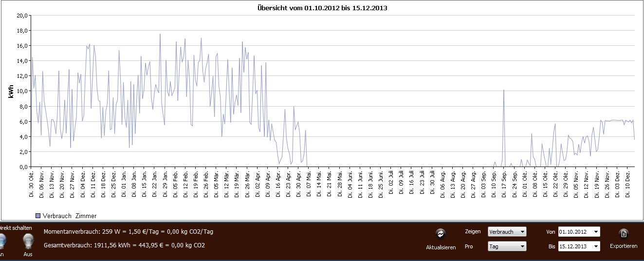Image resolution: width=644 pixels, height=261 pixels.
Task: Select the Verbrauch Zimmer legend text
Action: coord(70,216)
